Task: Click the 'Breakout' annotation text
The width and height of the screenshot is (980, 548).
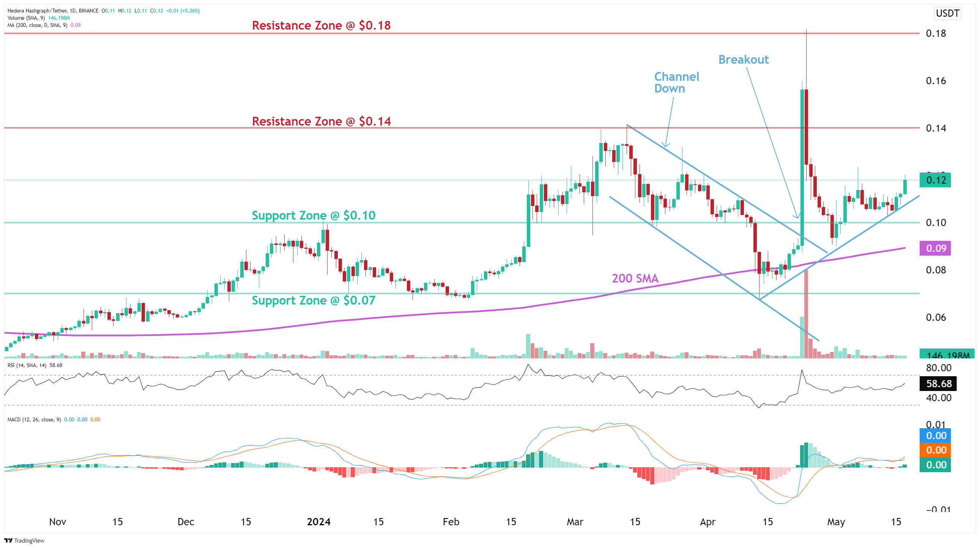Action: pos(744,60)
